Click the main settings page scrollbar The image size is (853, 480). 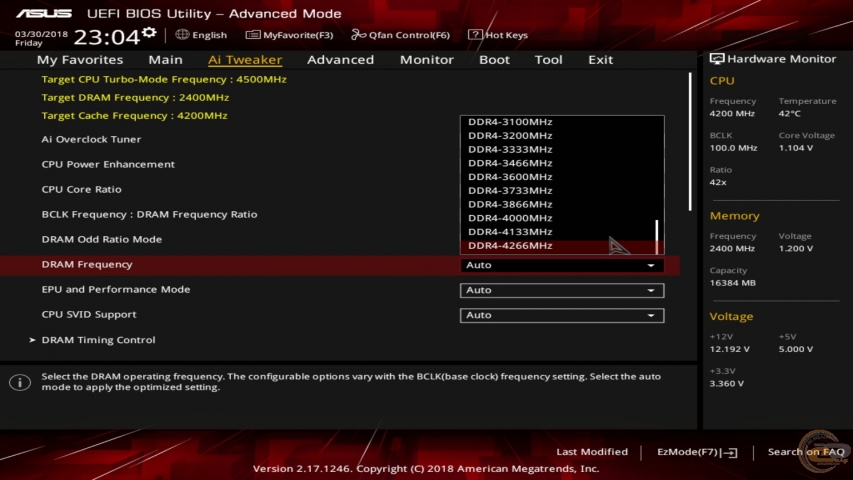tap(690, 141)
